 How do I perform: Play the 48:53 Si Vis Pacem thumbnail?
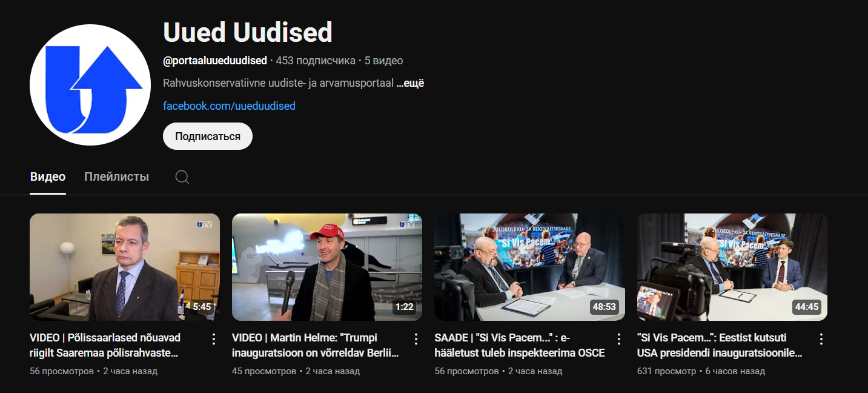click(530, 267)
